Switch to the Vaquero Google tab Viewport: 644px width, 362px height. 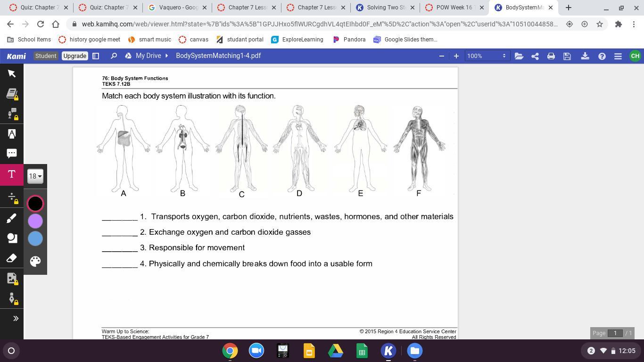pyautogui.click(x=177, y=8)
